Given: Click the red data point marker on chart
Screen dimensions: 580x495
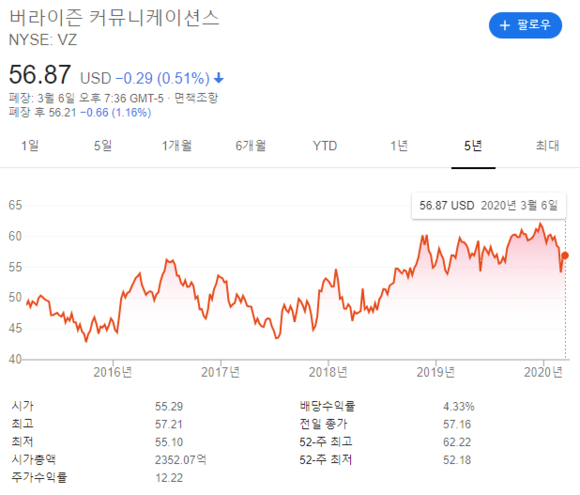Looking at the screenshot, I should (565, 255).
